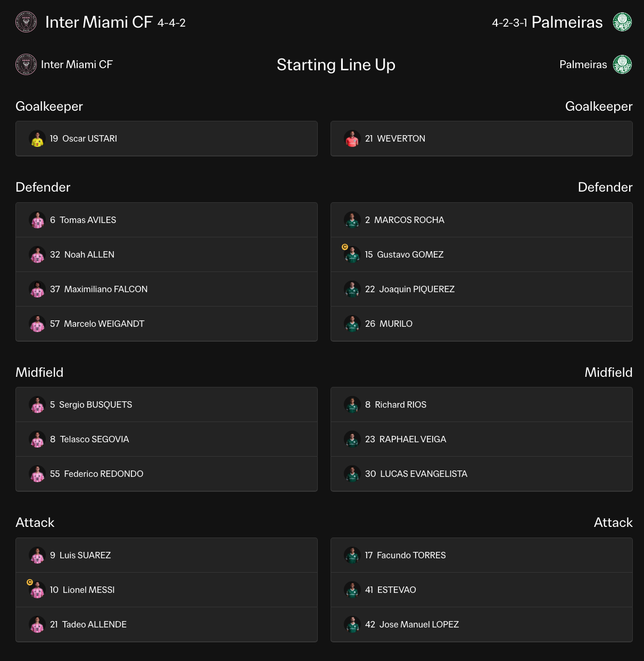Click the Palmeiras crest in top header

coord(622,22)
